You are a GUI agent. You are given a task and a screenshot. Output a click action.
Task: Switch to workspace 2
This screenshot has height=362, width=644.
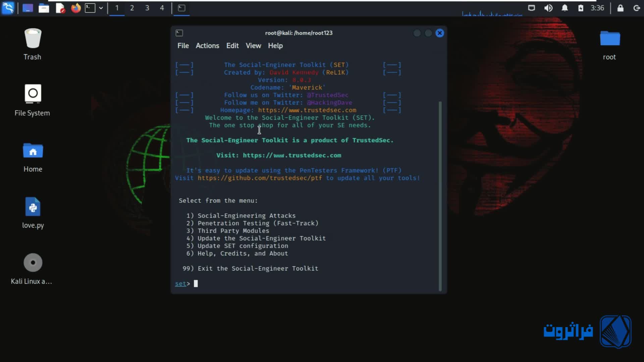click(x=132, y=8)
